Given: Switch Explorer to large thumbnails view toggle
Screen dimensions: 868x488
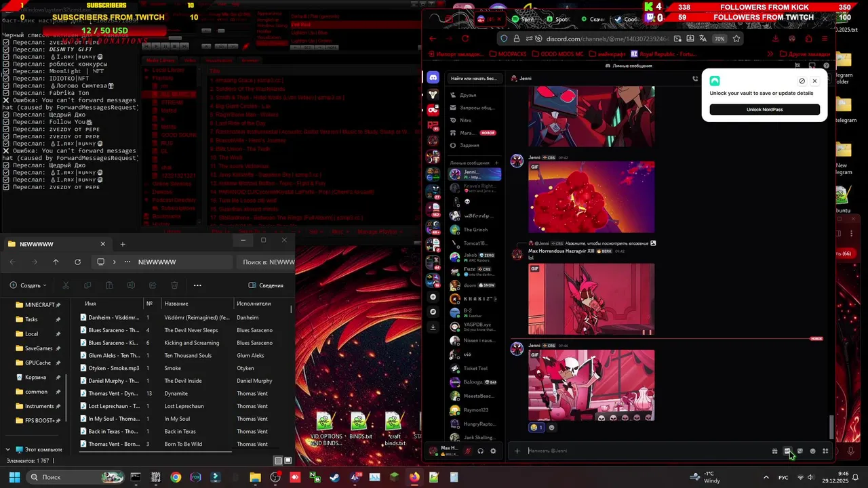Looking at the screenshot, I should pos(288,461).
